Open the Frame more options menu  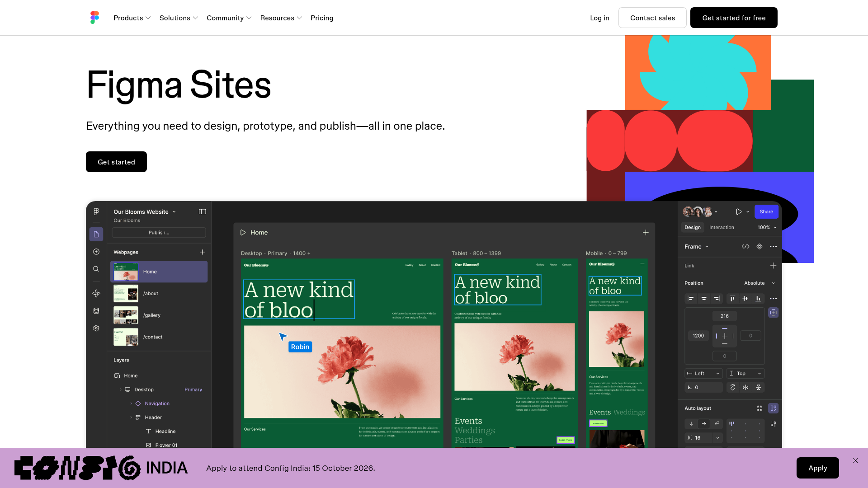(x=774, y=246)
